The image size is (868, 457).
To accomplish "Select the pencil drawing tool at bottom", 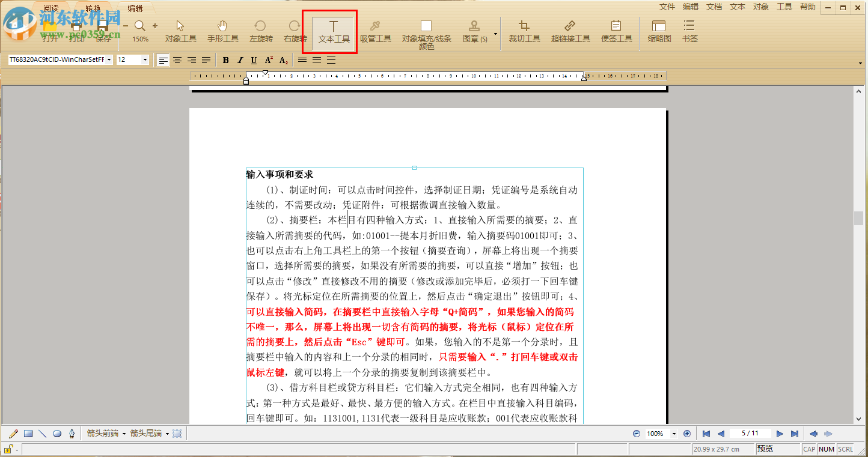I will coord(13,433).
